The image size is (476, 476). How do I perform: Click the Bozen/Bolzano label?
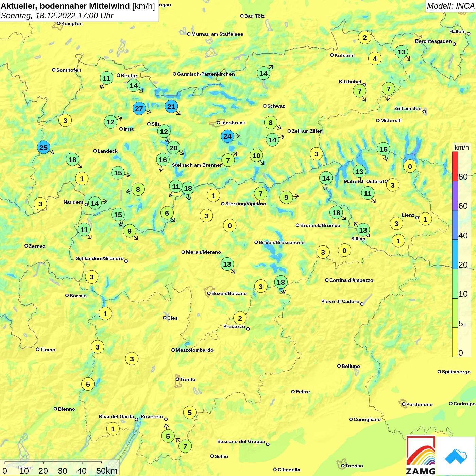point(229,293)
